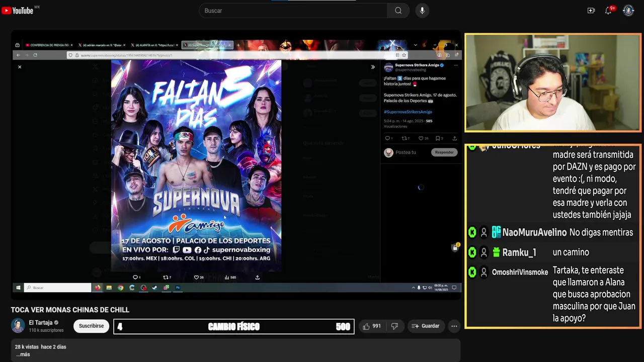Image resolution: width=644 pixels, height=362 pixels.
Task: Open the YouTube notifications bell
Action: 608,11
